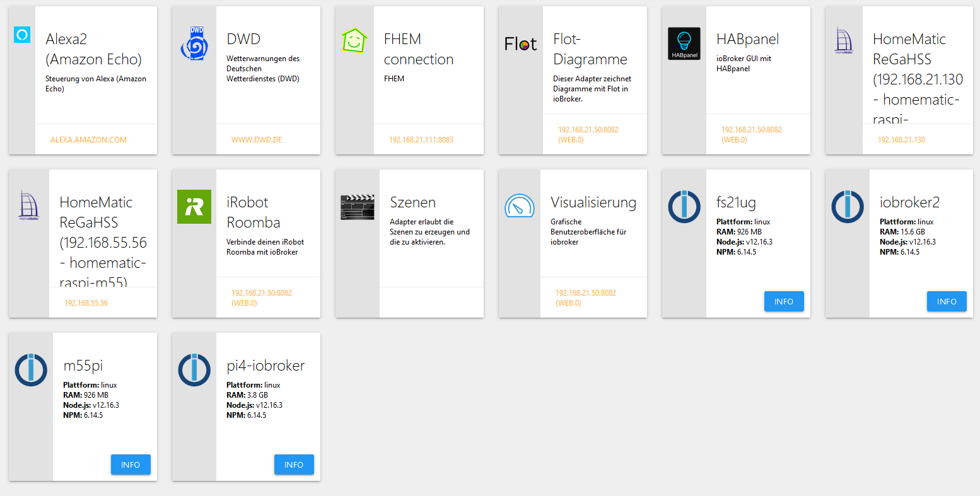This screenshot has height=496, width=980.
Task: Click "Plattform: linux" on m55pi card
Action: [x=90, y=385]
